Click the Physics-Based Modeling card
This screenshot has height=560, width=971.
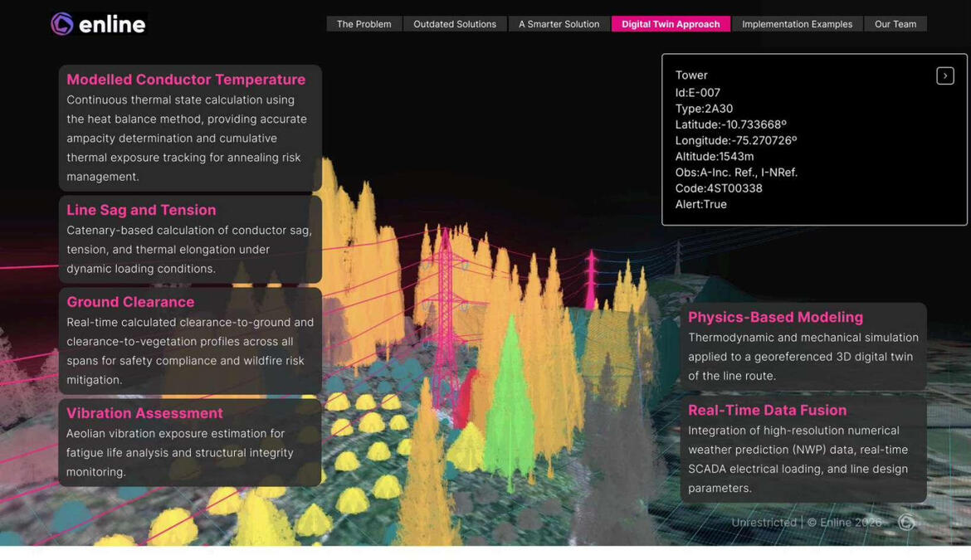(x=803, y=347)
